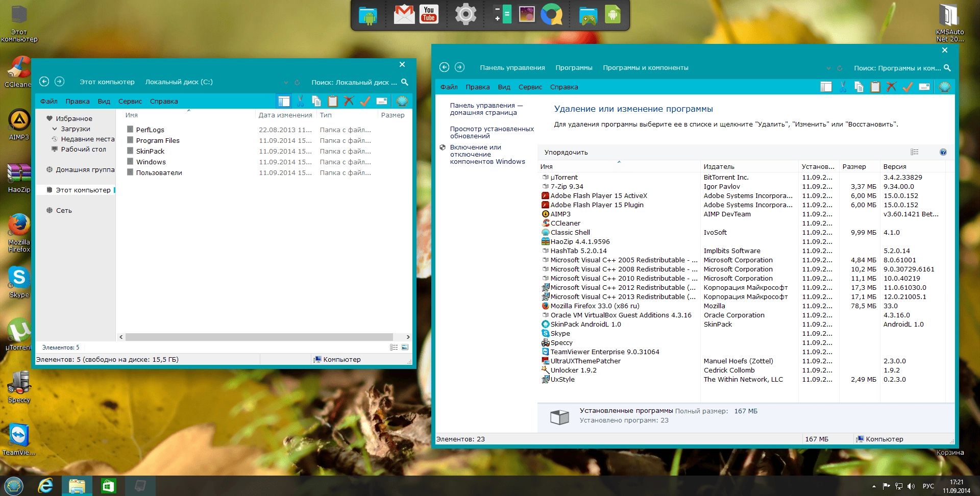Viewport: 980px width, 496px height.
Task: Switch to large icons view in Local Disk status bar
Action: 405,348
